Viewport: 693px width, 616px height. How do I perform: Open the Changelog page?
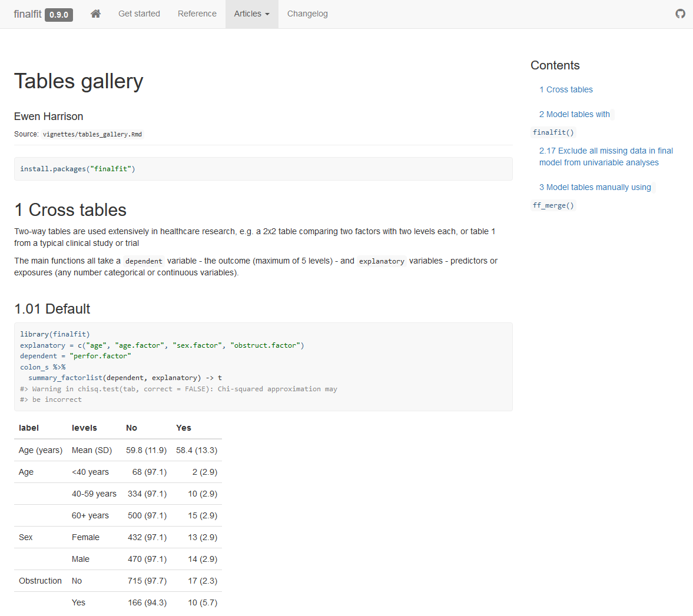(307, 14)
